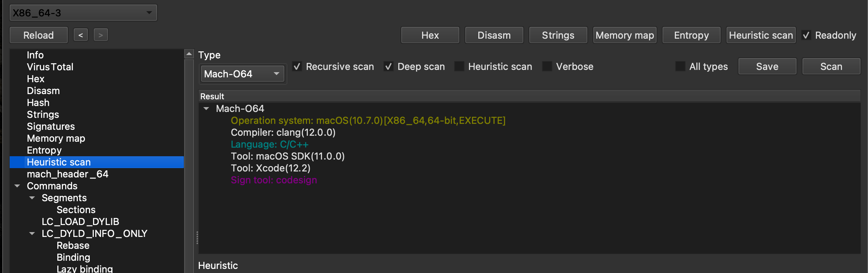Enable the Heuristic scan checkbox
This screenshot has width=868, height=273.
tap(459, 67)
